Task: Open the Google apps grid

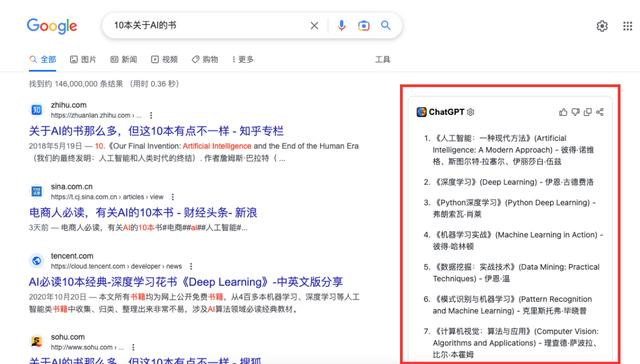Action: pos(627,26)
